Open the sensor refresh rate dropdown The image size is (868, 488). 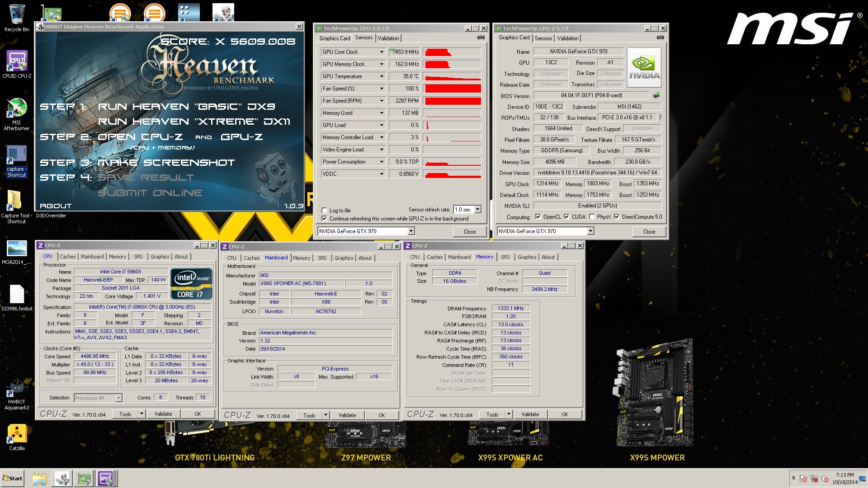pyautogui.click(x=478, y=210)
